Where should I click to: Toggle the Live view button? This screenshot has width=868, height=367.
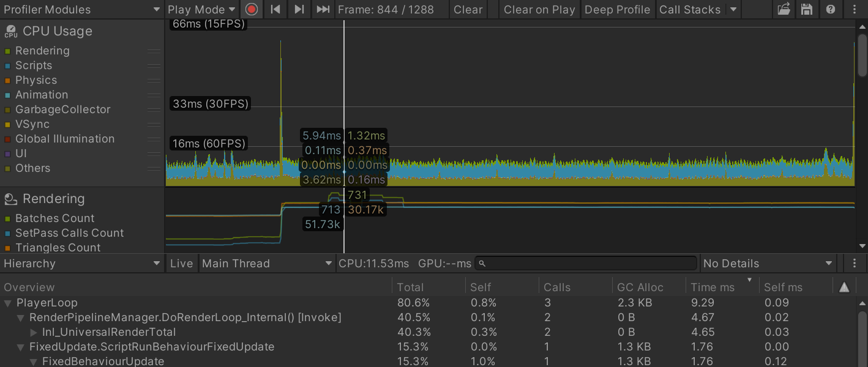tap(181, 264)
